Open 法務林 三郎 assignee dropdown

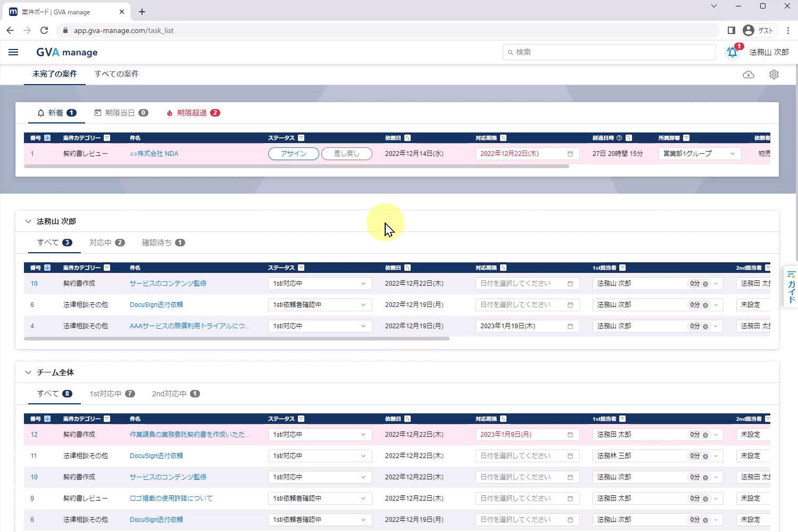click(x=658, y=456)
